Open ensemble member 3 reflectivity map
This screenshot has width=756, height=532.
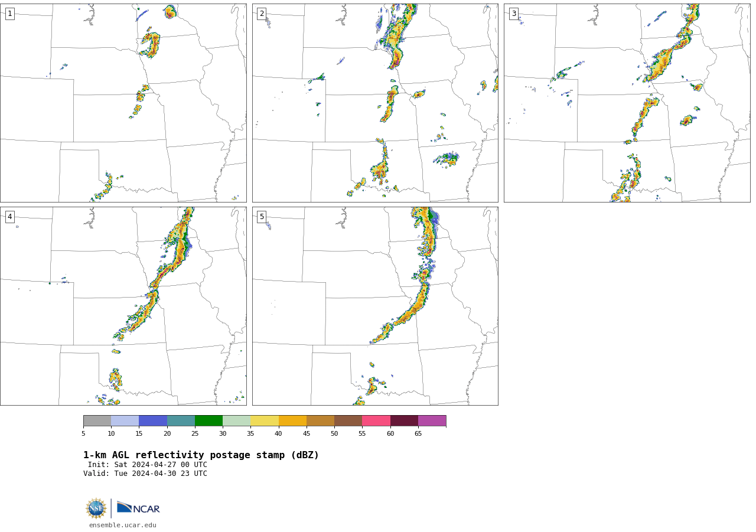click(627, 103)
